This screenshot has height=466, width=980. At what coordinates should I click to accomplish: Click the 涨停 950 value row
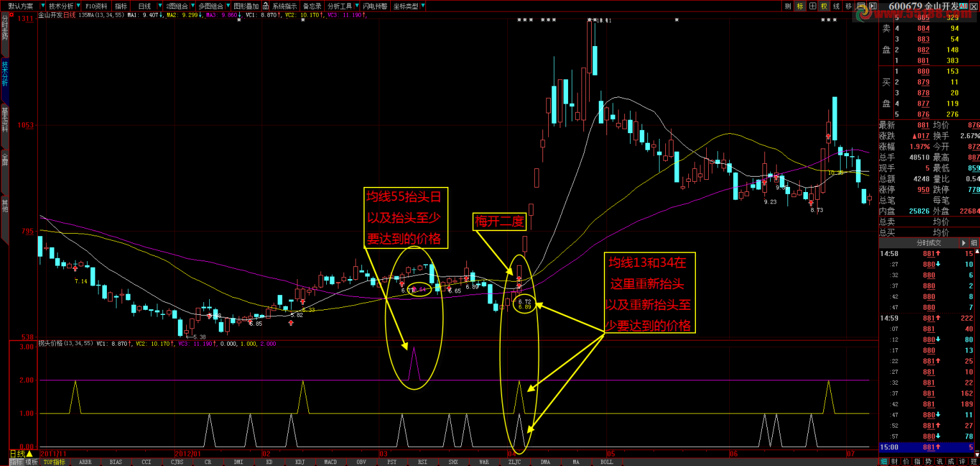pyautogui.click(x=905, y=189)
